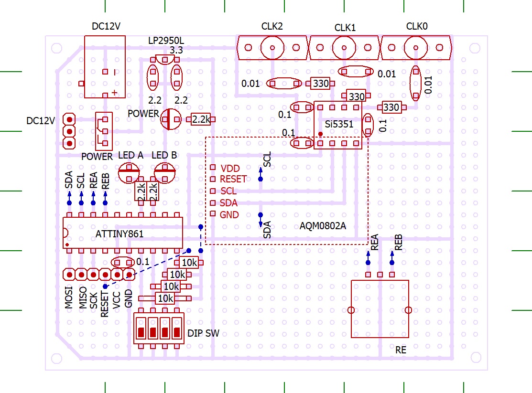Click the CLK0 label
The height and width of the screenshot is (393, 532).
pyautogui.click(x=417, y=26)
